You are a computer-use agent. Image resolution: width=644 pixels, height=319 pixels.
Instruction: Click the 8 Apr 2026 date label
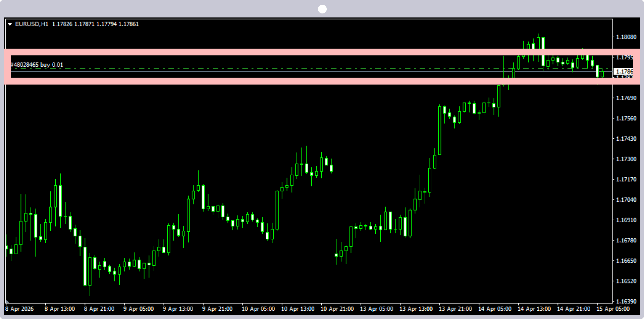pyautogui.click(x=19, y=309)
